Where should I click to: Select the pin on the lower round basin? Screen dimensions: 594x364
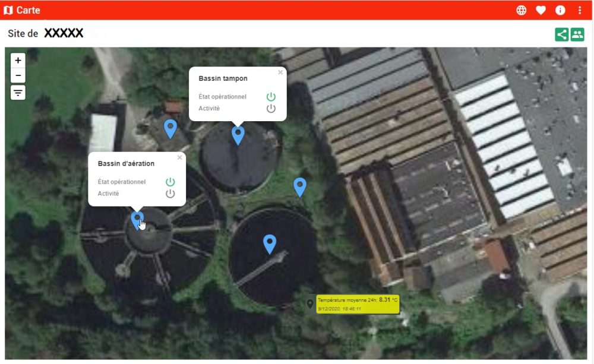click(x=270, y=244)
